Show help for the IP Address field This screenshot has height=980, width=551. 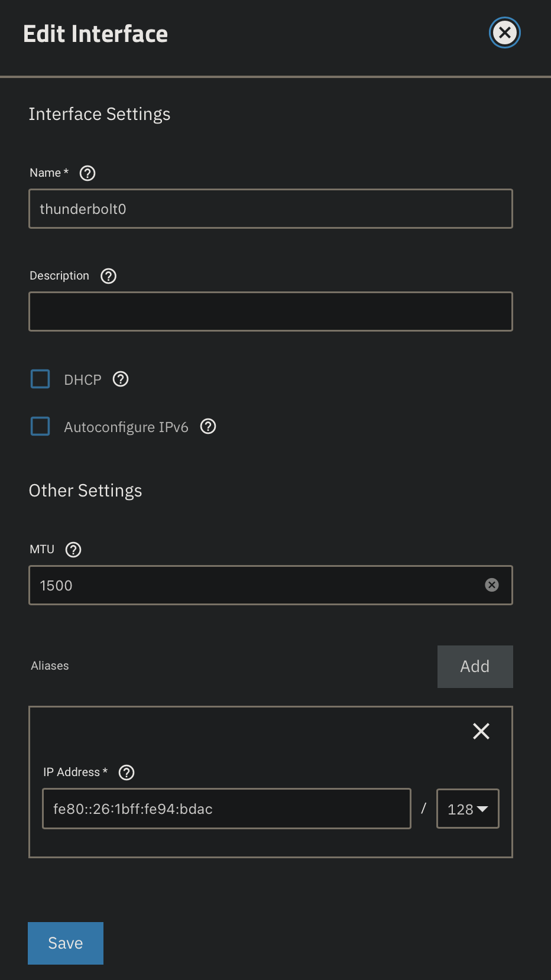127,773
